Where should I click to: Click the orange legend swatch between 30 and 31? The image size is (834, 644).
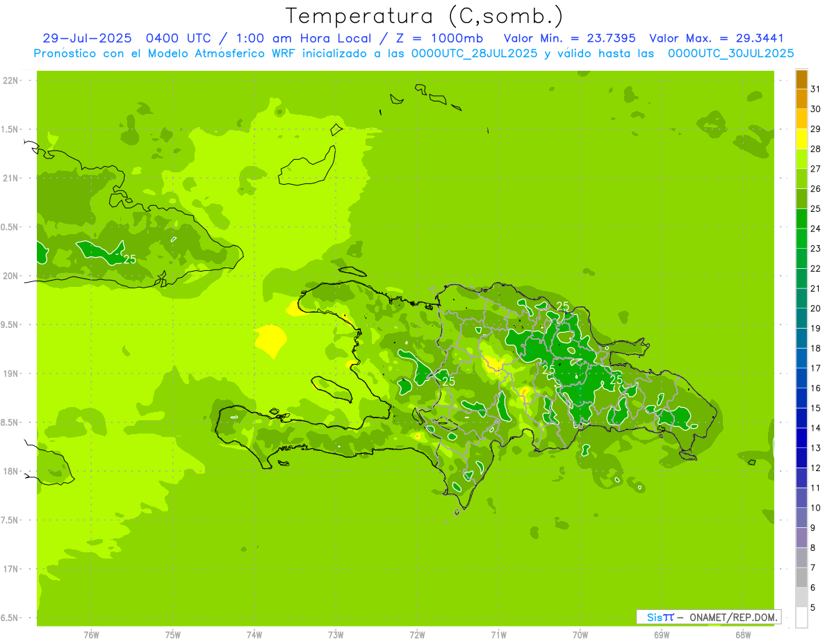pos(801,100)
